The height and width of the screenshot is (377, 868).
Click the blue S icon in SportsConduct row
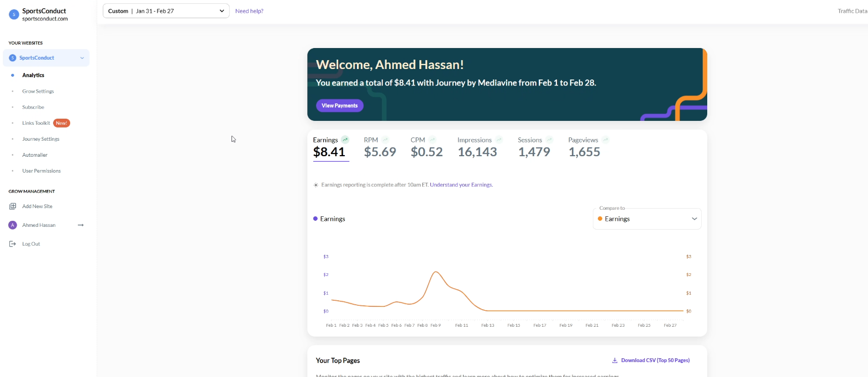(13, 58)
